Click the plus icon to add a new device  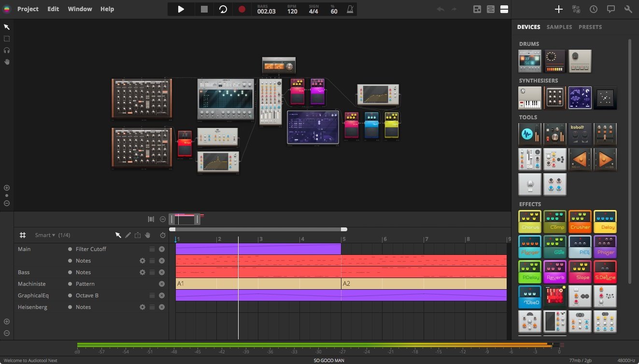(558, 9)
